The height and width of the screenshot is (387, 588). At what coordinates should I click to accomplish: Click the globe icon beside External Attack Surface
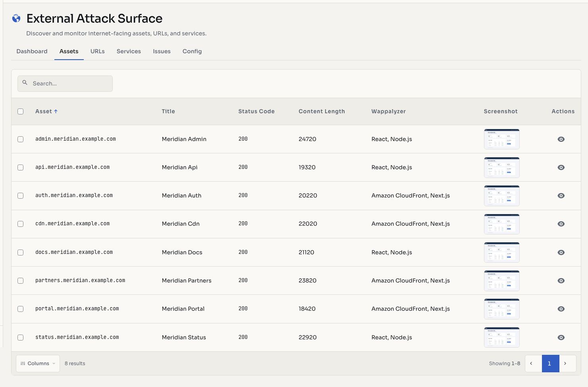tap(16, 18)
